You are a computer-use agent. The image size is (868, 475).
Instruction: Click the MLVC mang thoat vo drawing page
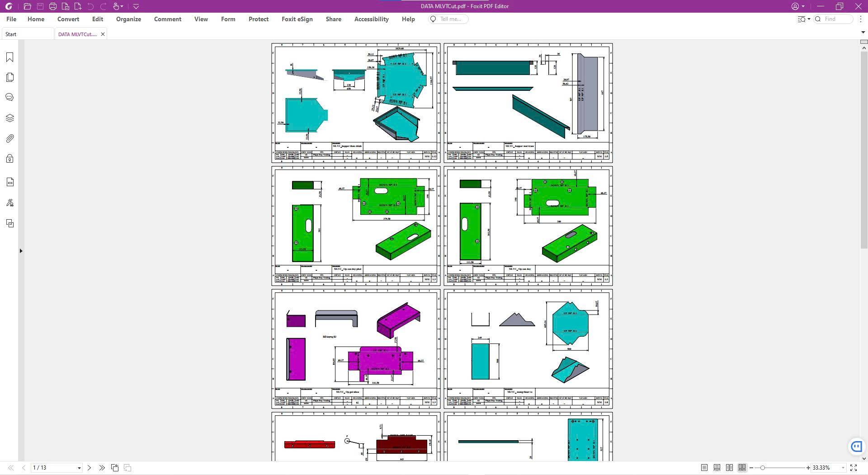click(x=528, y=349)
